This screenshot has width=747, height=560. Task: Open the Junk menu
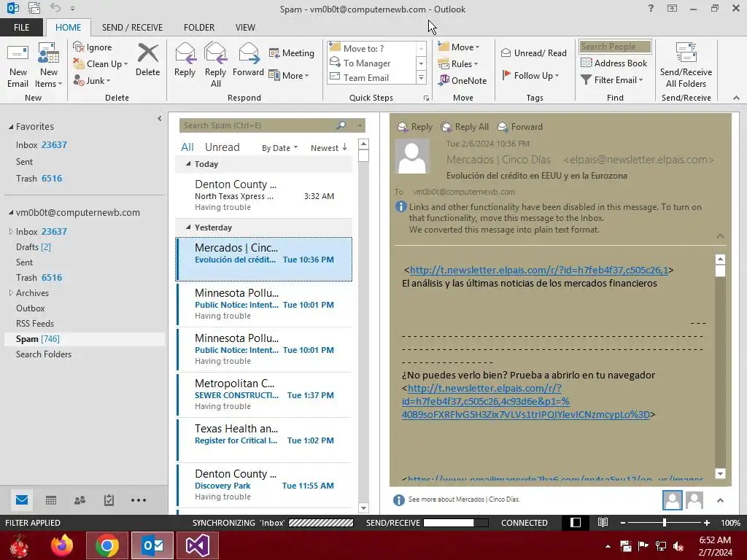click(x=92, y=80)
